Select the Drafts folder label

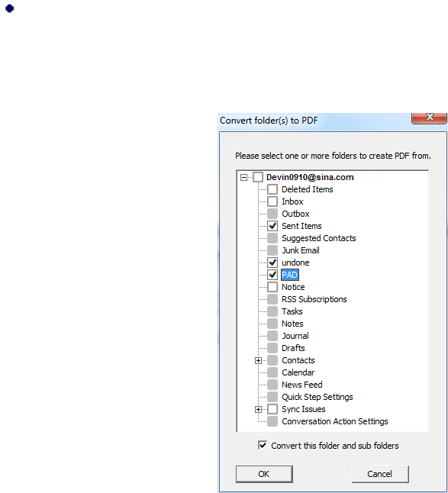pos(293,348)
